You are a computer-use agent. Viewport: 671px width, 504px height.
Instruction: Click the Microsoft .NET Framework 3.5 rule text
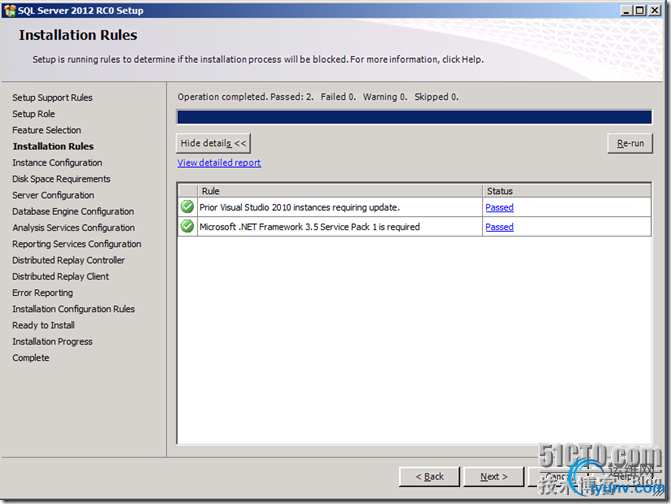coord(309,227)
